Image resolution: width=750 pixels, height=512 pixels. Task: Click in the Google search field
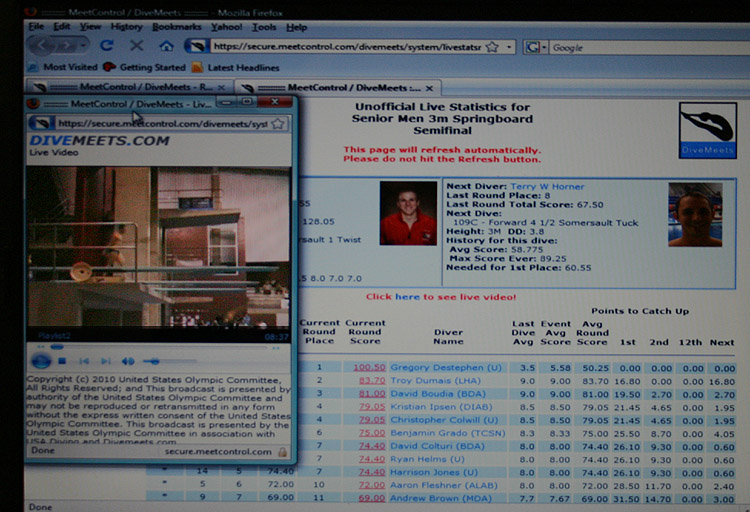(649, 47)
